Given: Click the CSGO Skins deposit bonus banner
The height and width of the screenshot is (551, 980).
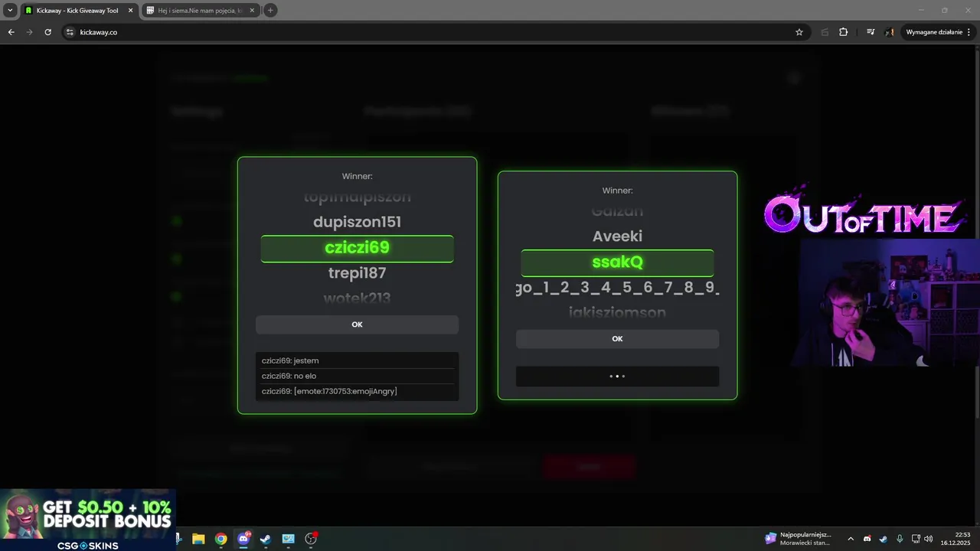Looking at the screenshot, I should pyautogui.click(x=88, y=520).
